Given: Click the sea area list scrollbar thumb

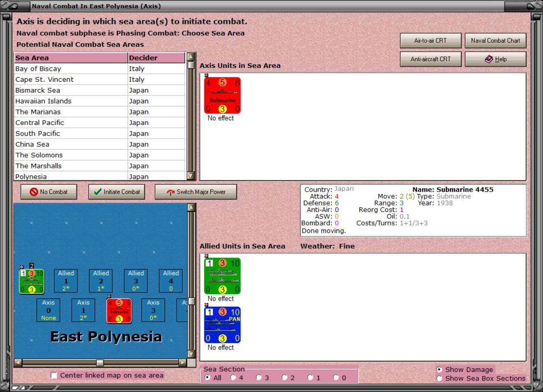Looking at the screenshot, I should tap(191, 65).
